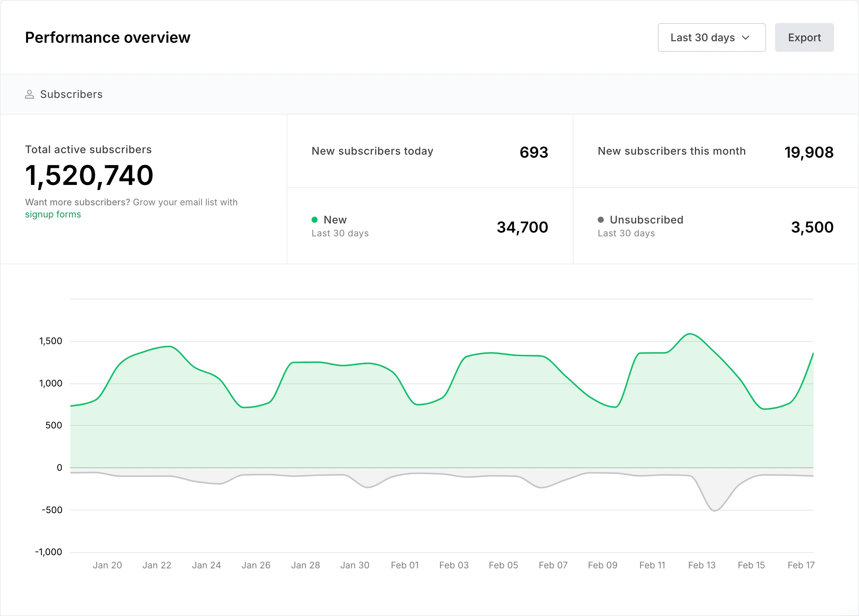Image resolution: width=859 pixels, height=616 pixels.
Task: Click the Jan 30 axis label
Action: (x=355, y=565)
